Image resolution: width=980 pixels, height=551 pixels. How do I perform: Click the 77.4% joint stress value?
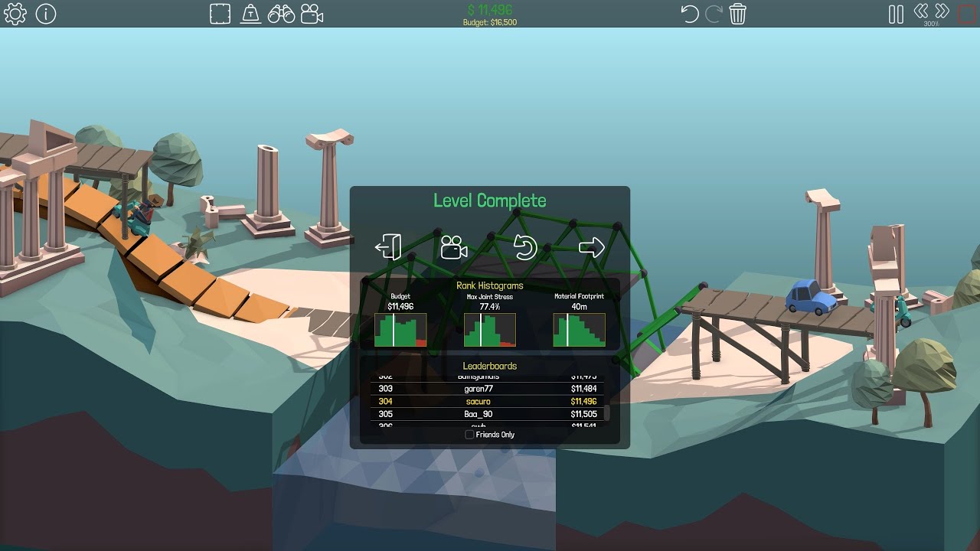[x=490, y=306]
